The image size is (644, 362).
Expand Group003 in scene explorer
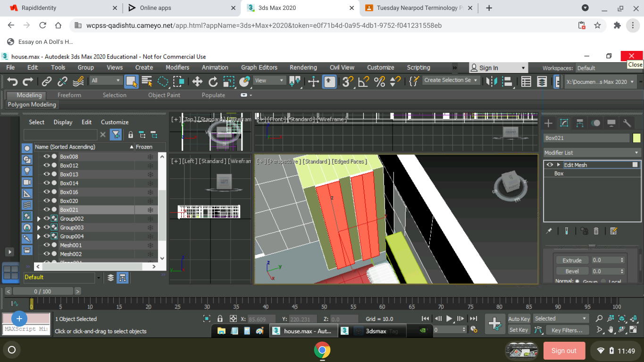click(39, 228)
